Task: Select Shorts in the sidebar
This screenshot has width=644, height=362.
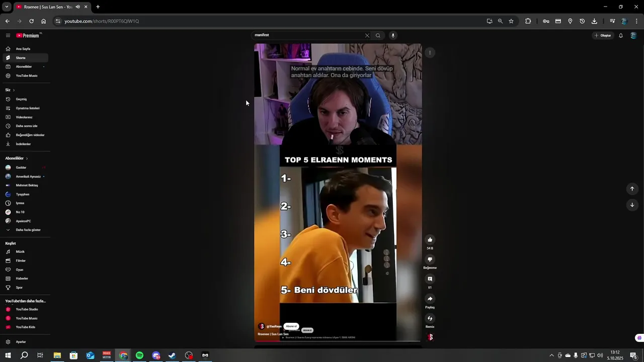Action: click(x=24, y=58)
